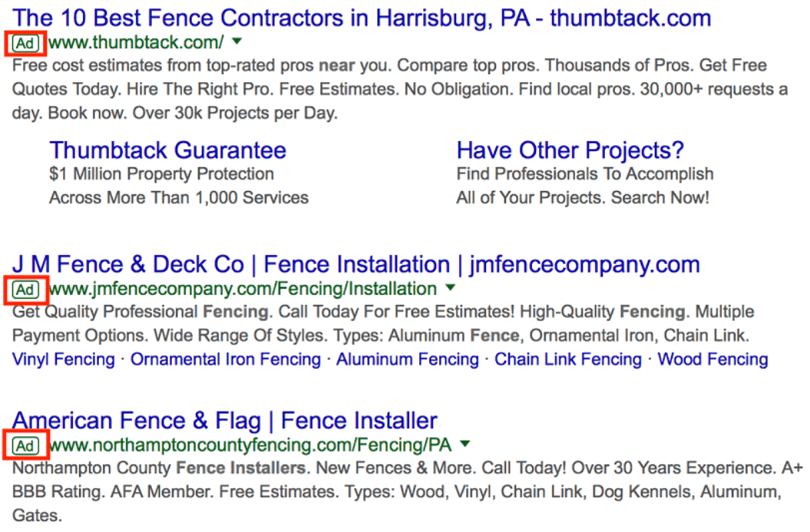The height and width of the screenshot is (532, 810).
Task: Open American Fence & Flag headline link
Action: [224, 421]
